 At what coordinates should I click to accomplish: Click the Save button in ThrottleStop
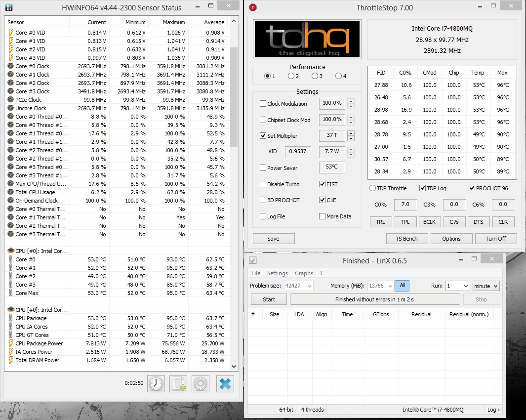pos(274,239)
